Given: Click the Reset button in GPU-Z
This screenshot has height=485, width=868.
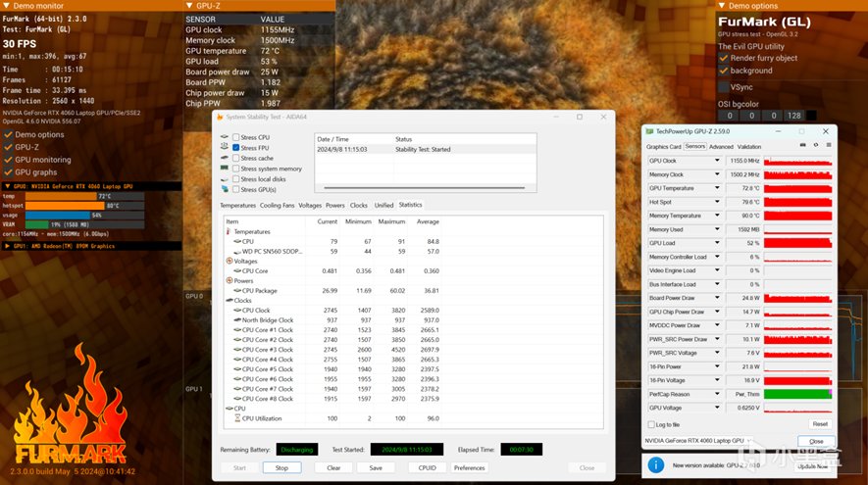Looking at the screenshot, I should (820, 424).
